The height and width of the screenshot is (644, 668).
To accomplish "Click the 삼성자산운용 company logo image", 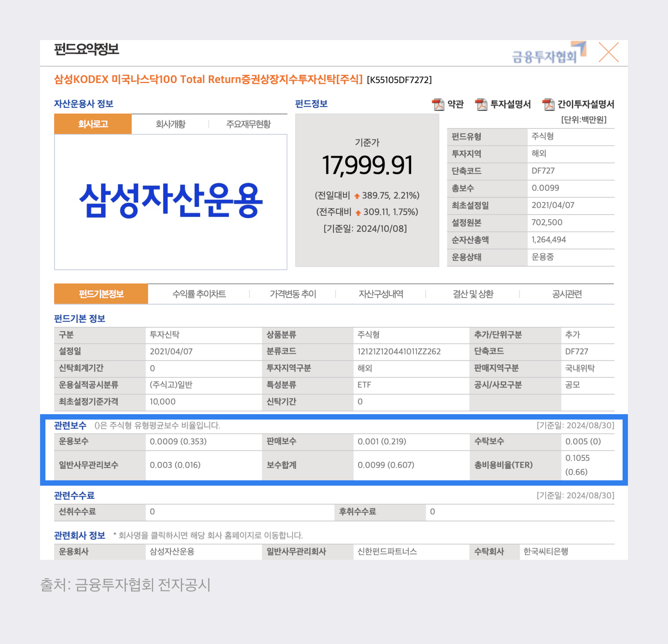I will click(x=170, y=201).
